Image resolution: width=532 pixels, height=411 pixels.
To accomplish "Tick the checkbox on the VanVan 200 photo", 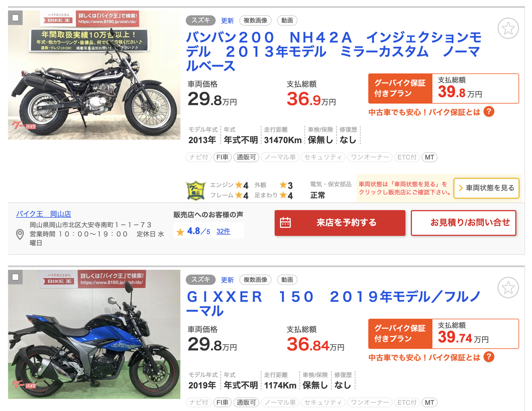I will [15, 18].
